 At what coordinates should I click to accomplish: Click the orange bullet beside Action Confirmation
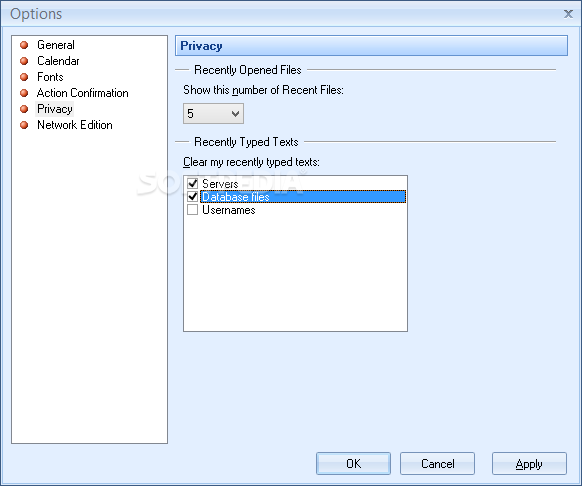pyautogui.click(x=24, y=93)
